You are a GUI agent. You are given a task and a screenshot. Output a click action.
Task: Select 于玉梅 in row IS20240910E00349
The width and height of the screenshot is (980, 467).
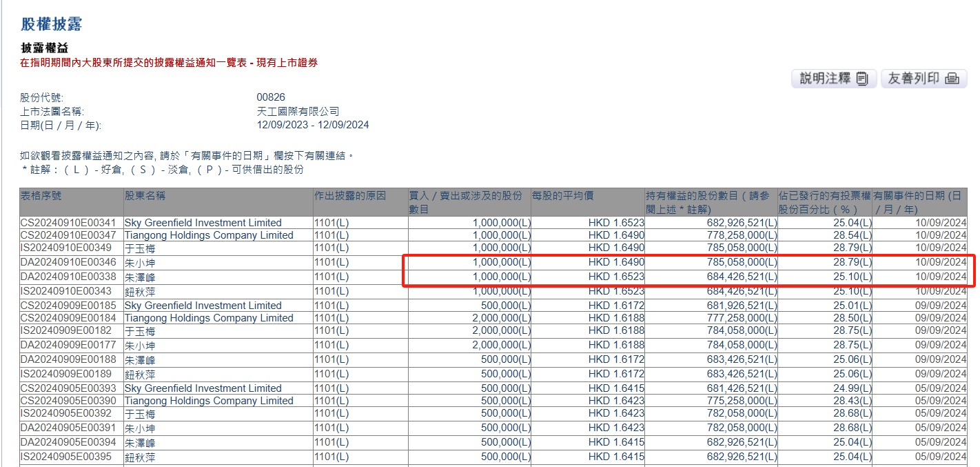(x=140, y=248)
